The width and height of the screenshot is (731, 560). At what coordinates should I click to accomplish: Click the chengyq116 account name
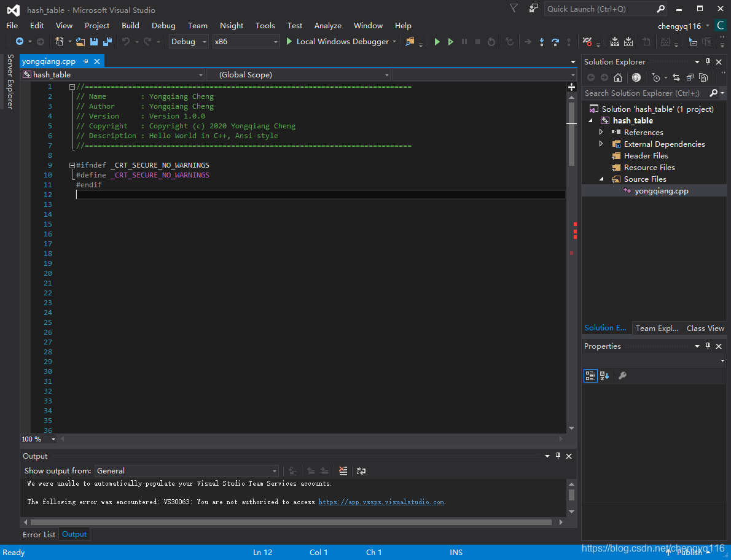pos(679,26)
